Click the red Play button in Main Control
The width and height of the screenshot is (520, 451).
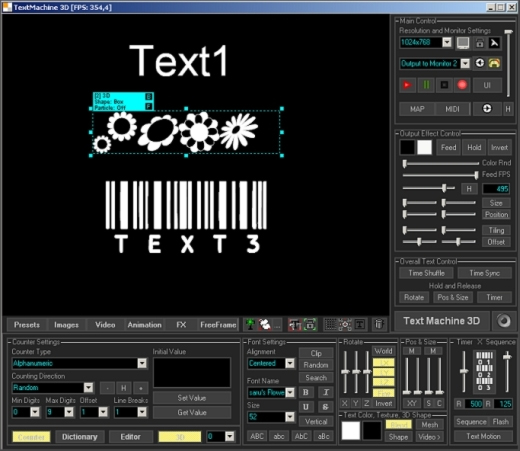407,85
